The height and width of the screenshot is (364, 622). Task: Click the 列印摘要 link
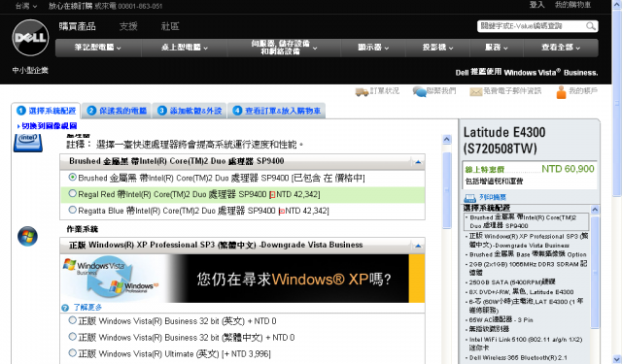493,197
